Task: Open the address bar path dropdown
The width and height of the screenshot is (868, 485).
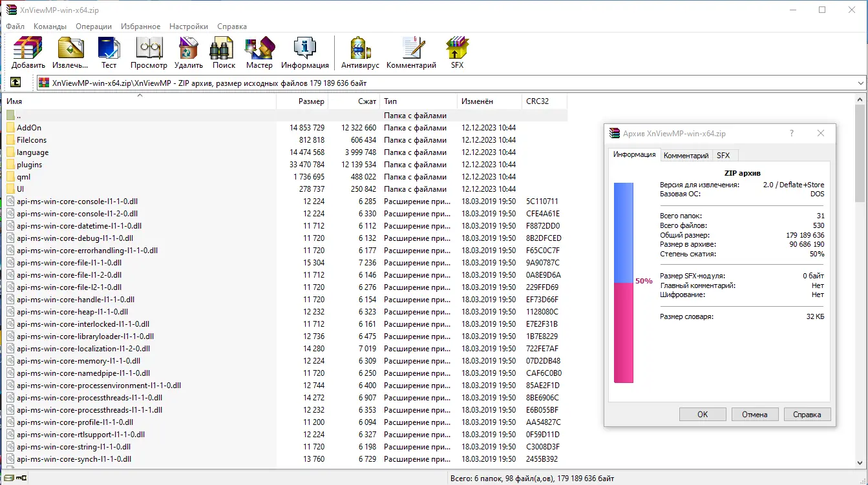Action: (x=860, y=83)
